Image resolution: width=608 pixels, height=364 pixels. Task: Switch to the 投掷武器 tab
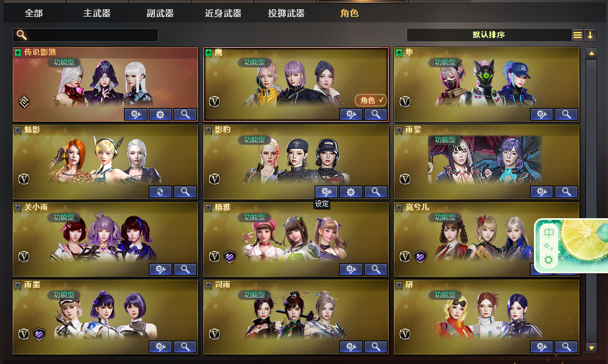[286, 13]
